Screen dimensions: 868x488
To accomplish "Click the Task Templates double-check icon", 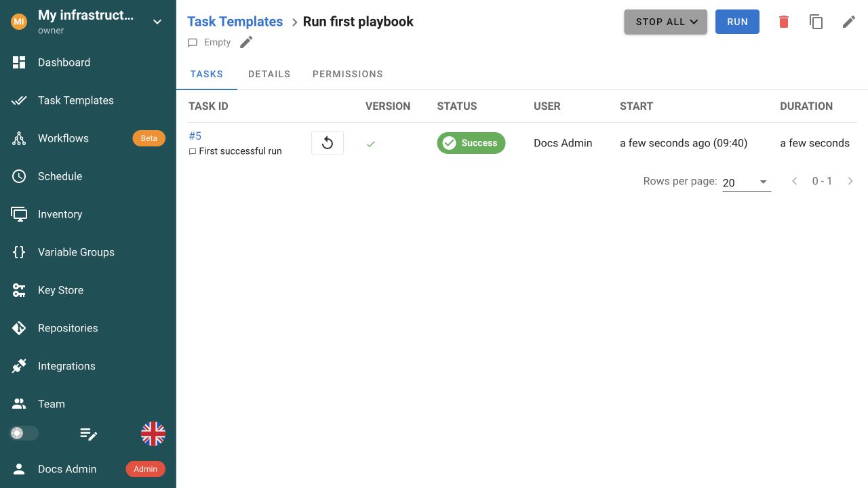I will (x=19, y=100).
